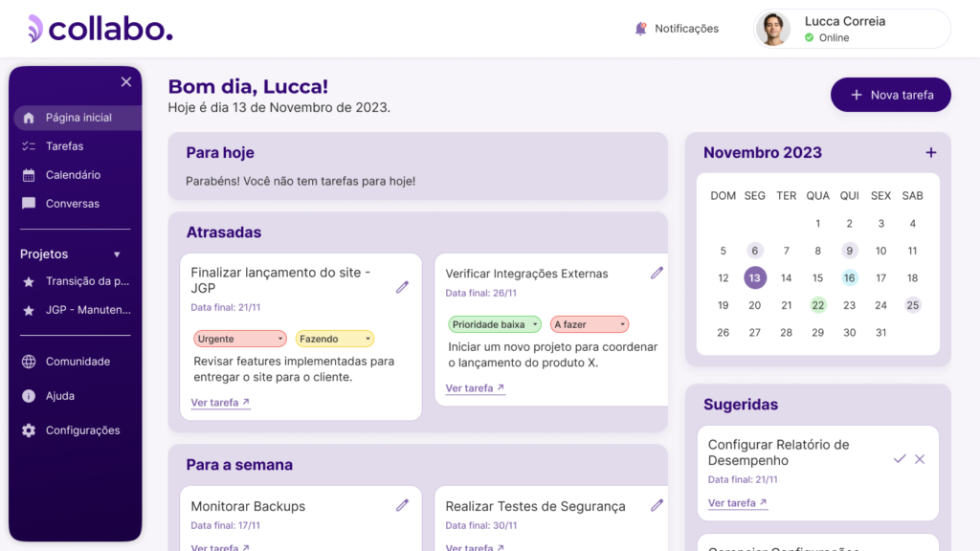Collapse the Projetos section in the sidebar
980x551 pixels.
pos(117,254)
